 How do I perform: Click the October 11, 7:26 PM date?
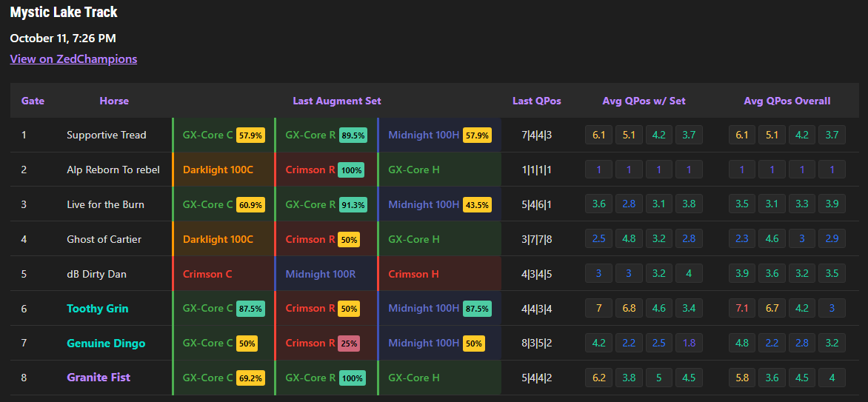tap(63, 38)
